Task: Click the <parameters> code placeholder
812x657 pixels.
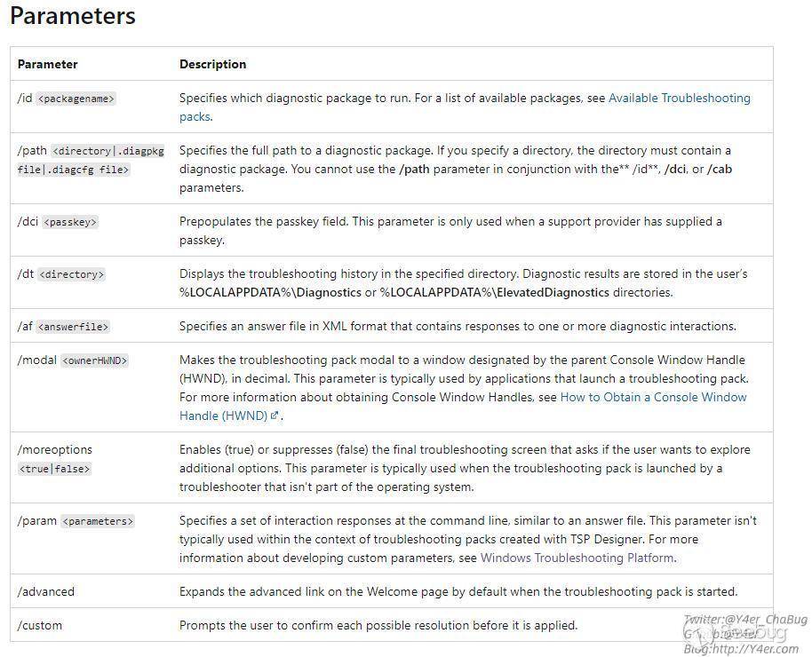Action: pos(98,521)
